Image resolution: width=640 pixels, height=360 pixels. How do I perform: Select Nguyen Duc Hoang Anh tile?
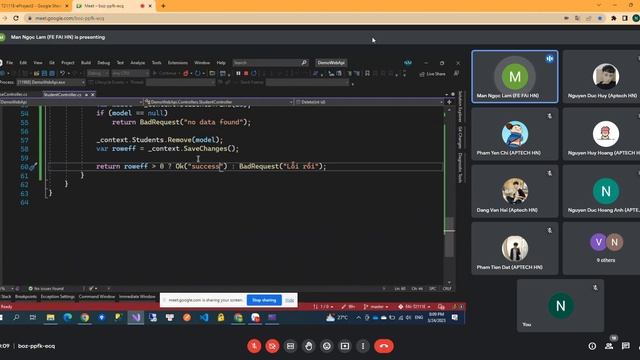click(x=601, y=191)
